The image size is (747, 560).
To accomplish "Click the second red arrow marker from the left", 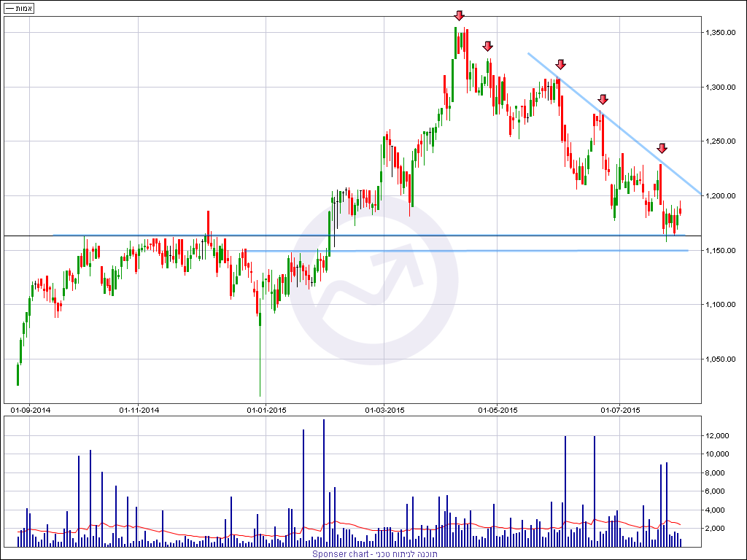I will [x=487, y=47].
